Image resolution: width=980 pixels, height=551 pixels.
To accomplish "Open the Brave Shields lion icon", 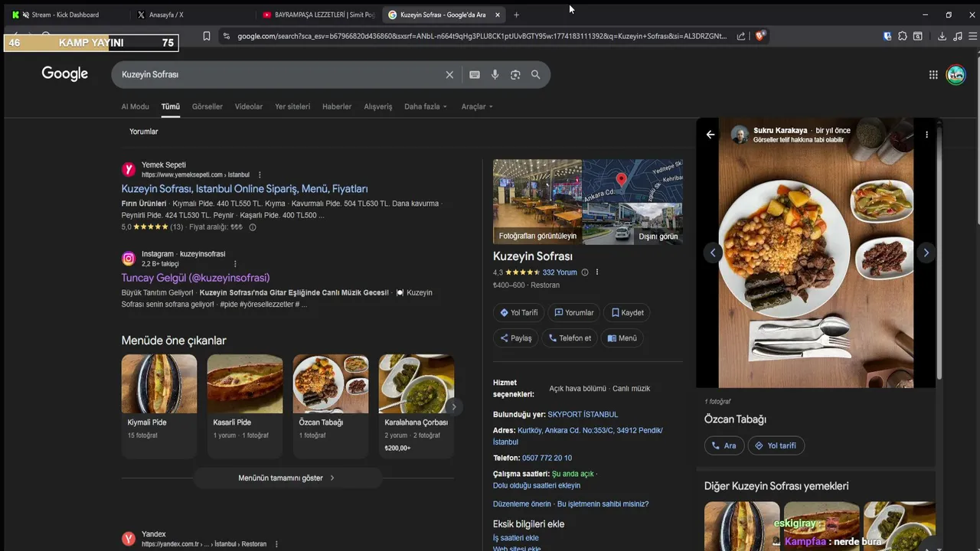I will click(760, 36).
